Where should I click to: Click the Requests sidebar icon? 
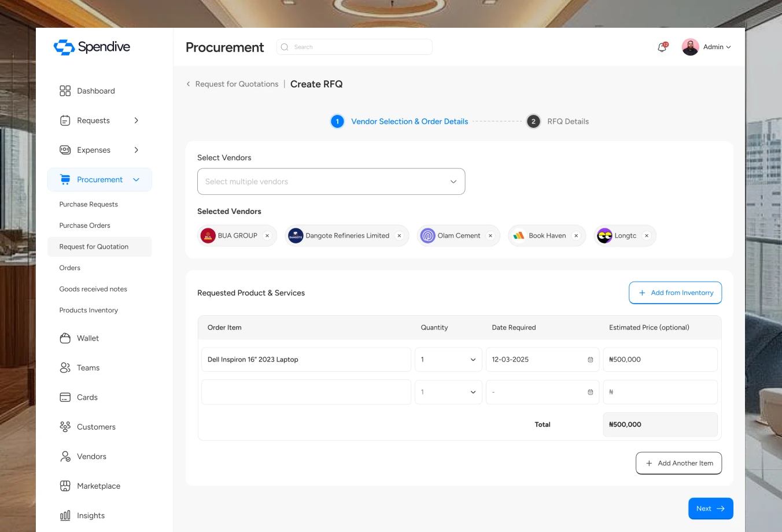pyautogui.click(x=65, y=120)
